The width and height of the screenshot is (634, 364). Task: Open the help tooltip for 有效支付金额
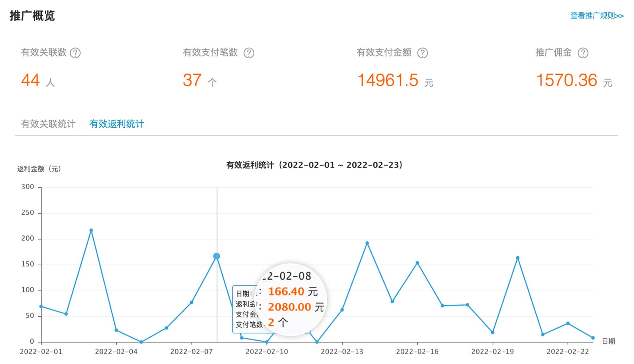point(422,53)
